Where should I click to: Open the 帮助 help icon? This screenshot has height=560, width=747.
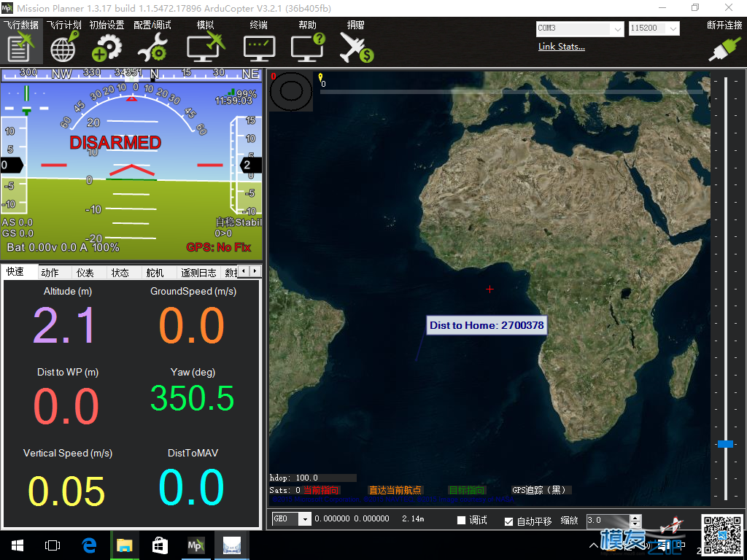tap(307, 47)
